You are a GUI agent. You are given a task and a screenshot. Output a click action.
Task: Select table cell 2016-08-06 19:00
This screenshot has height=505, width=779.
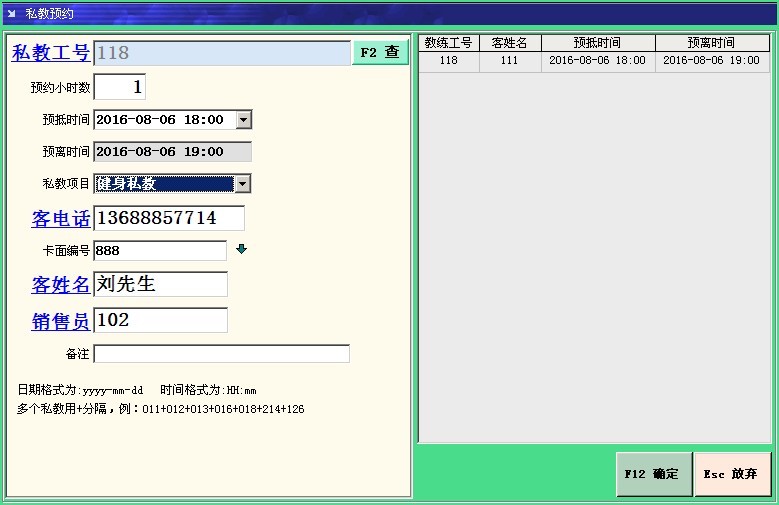coord(712,61)
